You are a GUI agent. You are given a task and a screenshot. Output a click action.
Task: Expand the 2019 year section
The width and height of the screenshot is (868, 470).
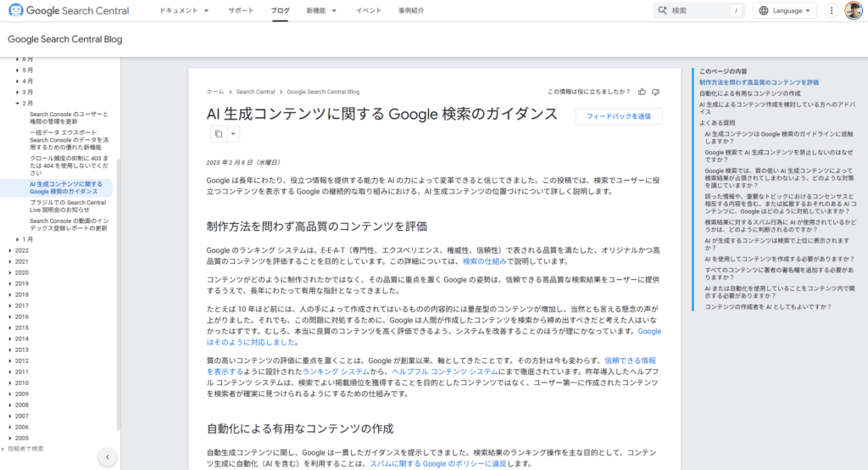pos(10,283)
